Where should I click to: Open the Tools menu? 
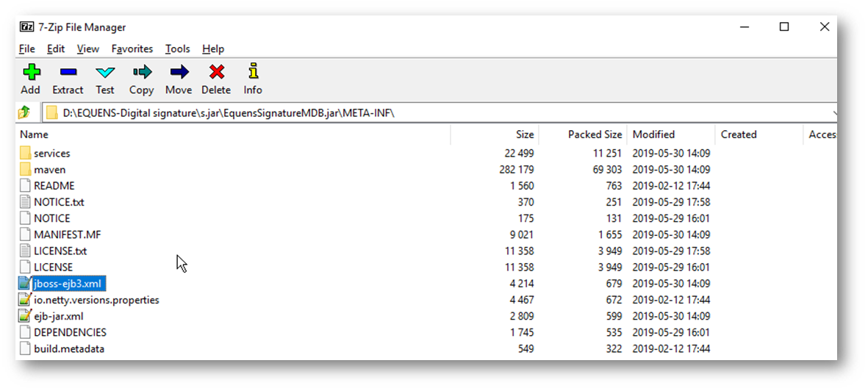(177, 49)
